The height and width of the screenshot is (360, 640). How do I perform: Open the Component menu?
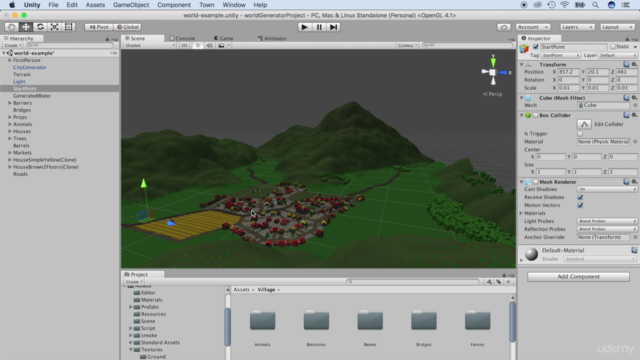(174, 5)
